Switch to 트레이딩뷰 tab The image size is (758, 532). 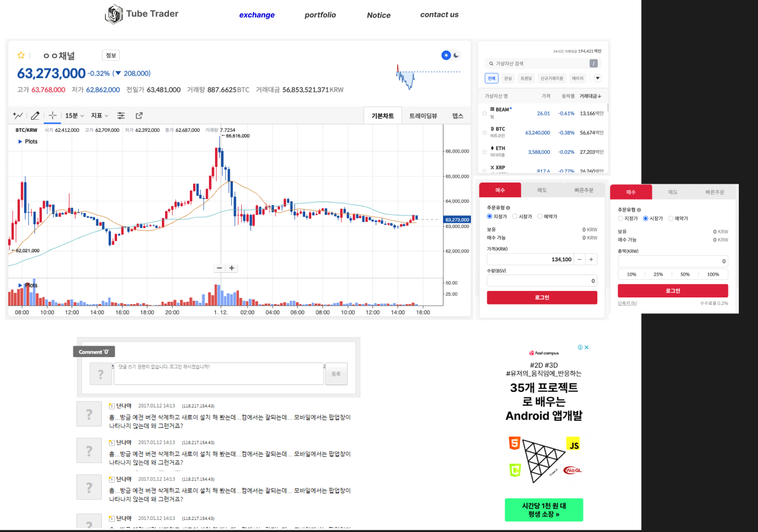pos(423,115)
